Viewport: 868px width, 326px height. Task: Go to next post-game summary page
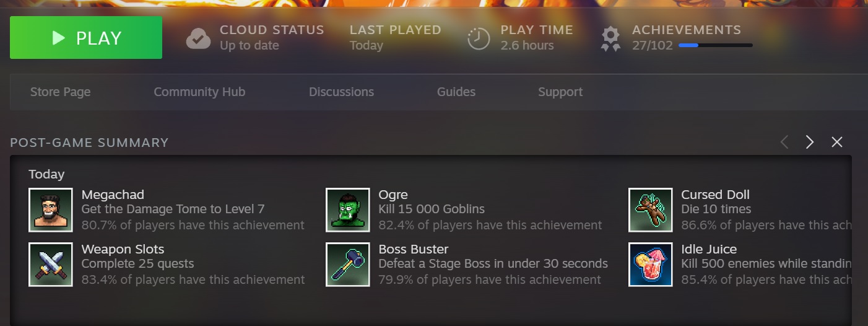coord(810,143)
